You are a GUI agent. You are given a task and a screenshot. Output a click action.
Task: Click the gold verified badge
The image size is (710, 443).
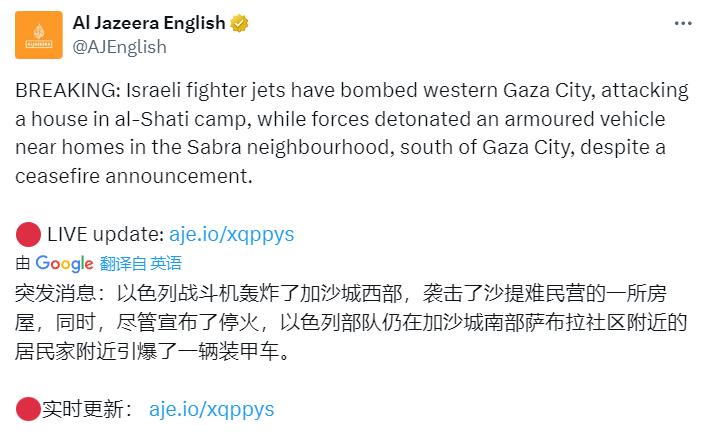238,24
